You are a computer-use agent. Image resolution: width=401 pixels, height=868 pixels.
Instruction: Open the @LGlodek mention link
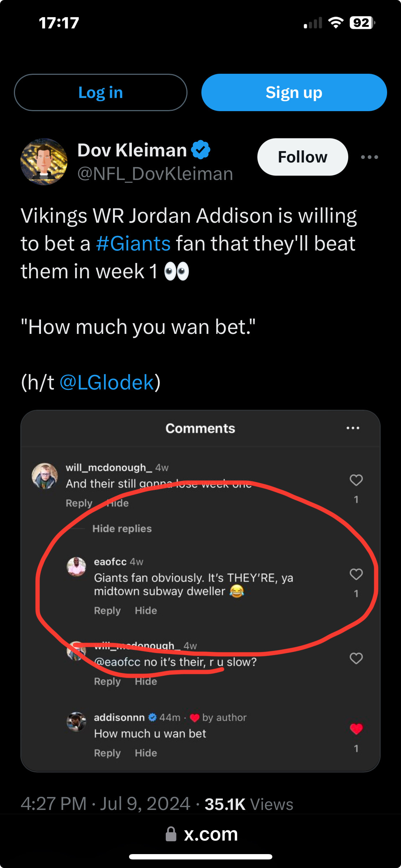click(107, 383)
